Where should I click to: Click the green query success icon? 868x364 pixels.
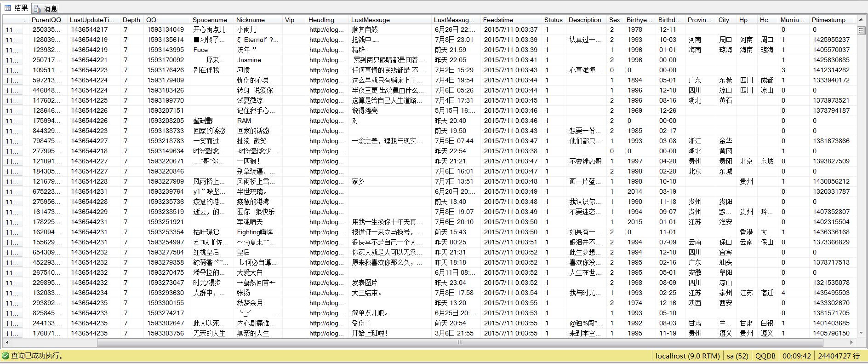(6, 356)
